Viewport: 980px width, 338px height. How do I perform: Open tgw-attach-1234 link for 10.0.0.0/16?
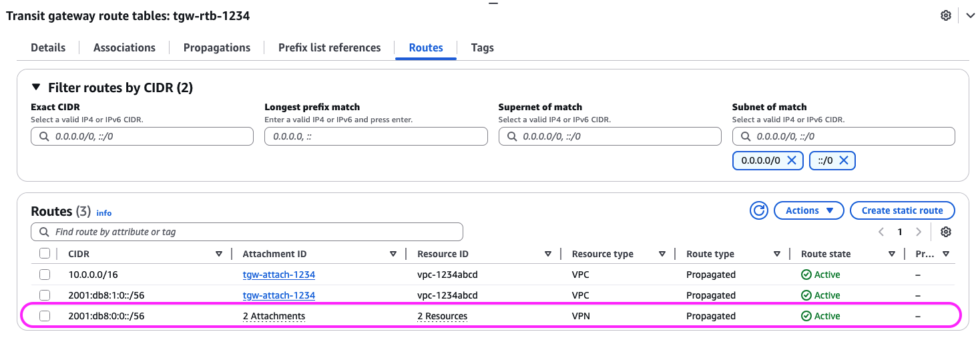tap(278, 275)
